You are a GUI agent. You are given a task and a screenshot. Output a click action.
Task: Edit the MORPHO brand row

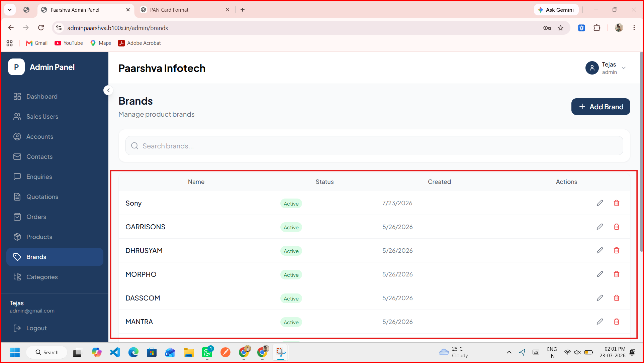[x=600, y=274]
